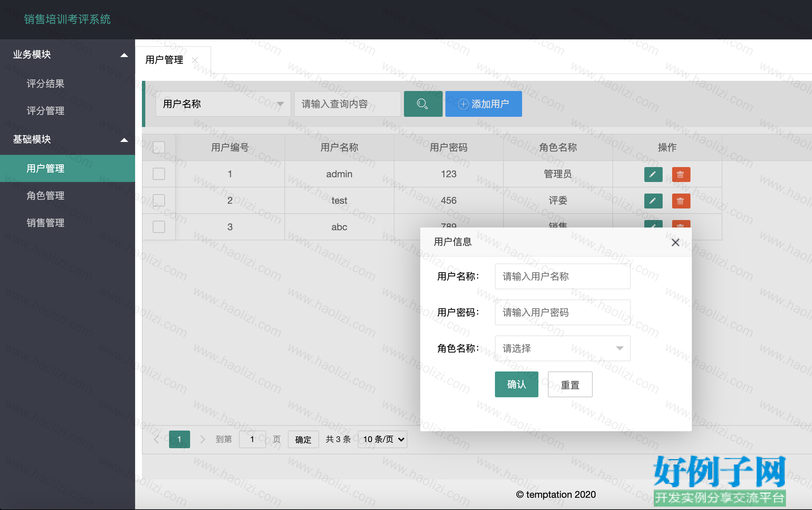
Task: Open 角色管理 in the sidebar
Action: point(68,196)
